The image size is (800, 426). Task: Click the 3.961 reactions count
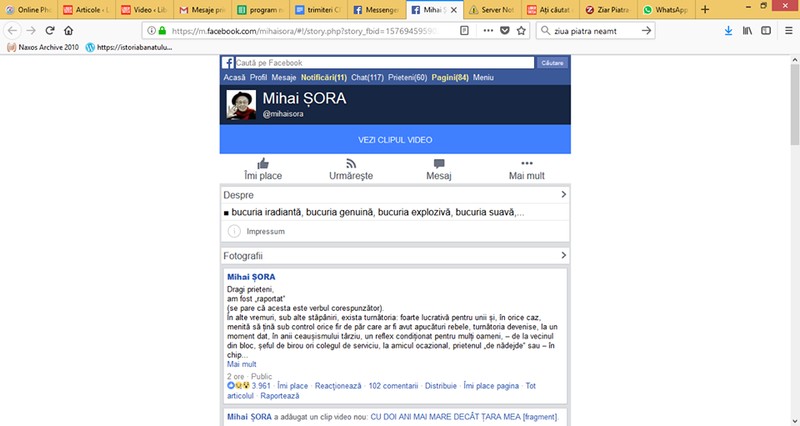click(x=261, y=386)
